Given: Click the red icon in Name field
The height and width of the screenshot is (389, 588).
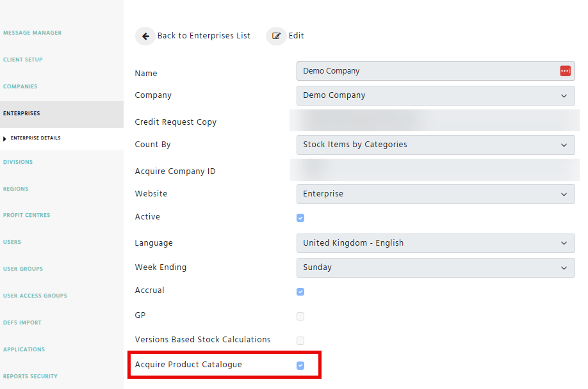Looking at the screenshot, I should coord(565,71).
